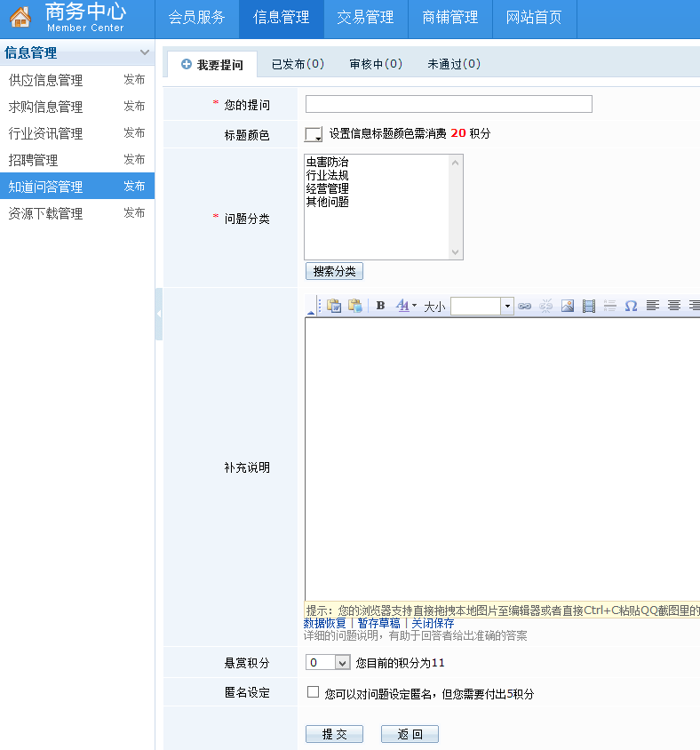Open the text color picker icon

click(404, 306)
